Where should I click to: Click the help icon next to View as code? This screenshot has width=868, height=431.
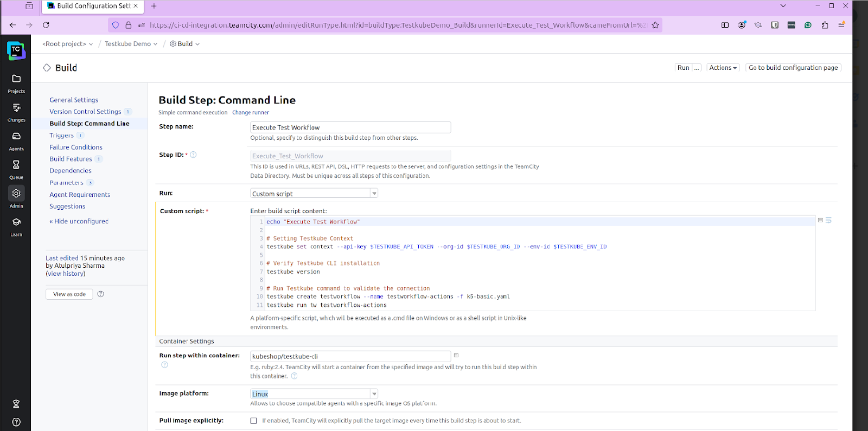coord(100,294)
